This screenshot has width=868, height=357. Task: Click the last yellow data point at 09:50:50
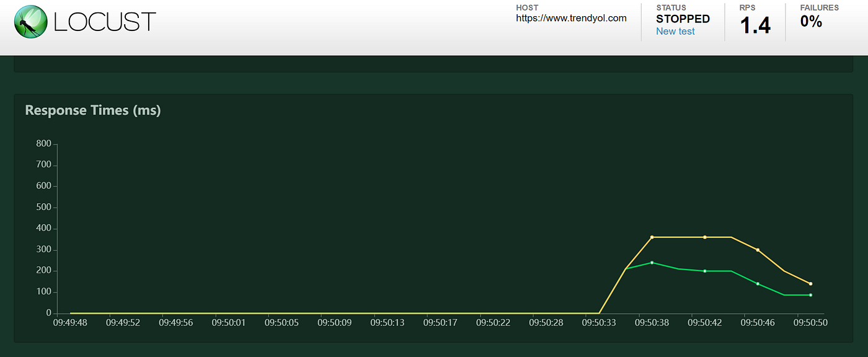click(x=810, y=283)
